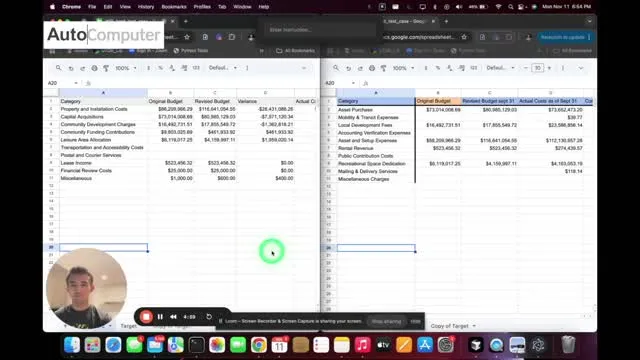Open All Bookmarks in the left browser window
Viewport: 640px width, 360px height.
(x=296, y=51)
